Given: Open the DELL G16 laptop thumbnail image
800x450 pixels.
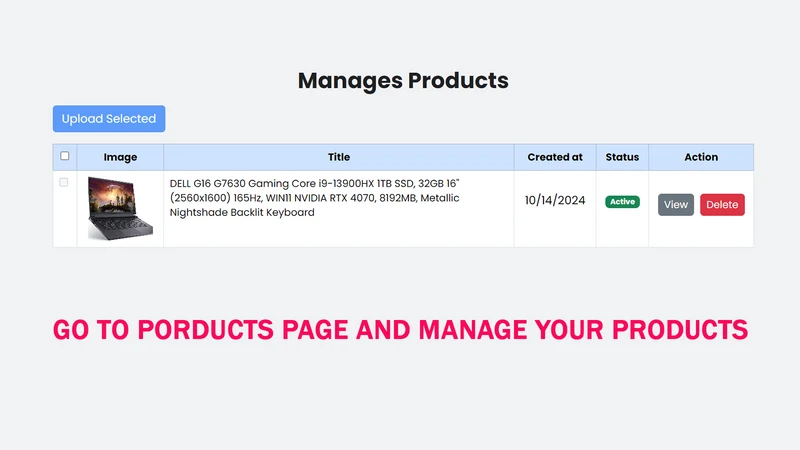Looking at the screenshot, I should click(x=120, y=208).
